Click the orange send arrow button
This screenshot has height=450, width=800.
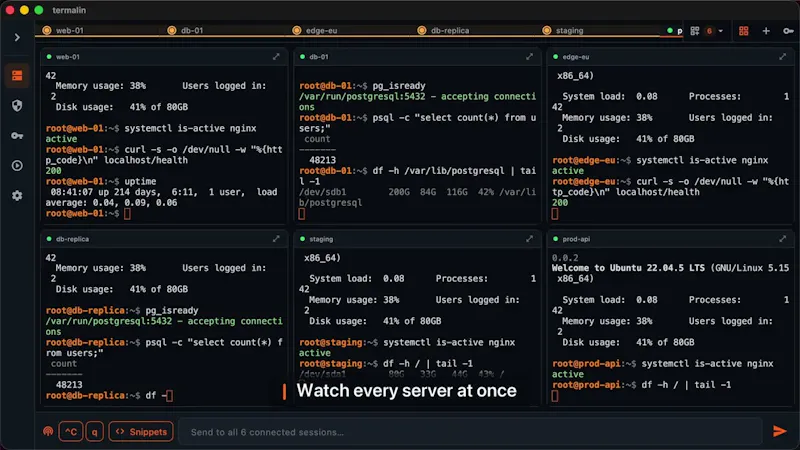pos(780,432)
